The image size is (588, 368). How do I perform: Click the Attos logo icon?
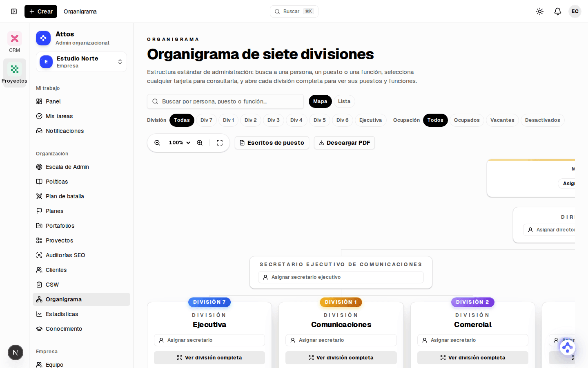click(x=43, y=38)
